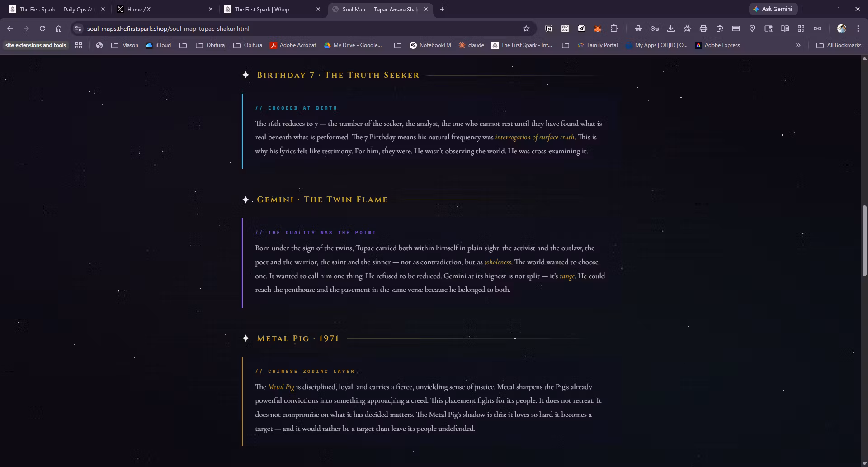Click the scrollbar down arrow
868x467 pixels.
point(864,463)
